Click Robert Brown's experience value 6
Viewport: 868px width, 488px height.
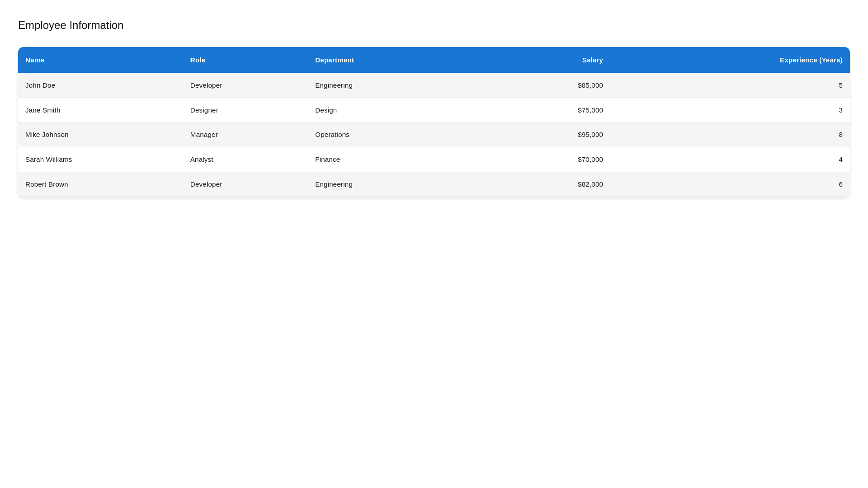pos(840,184)
